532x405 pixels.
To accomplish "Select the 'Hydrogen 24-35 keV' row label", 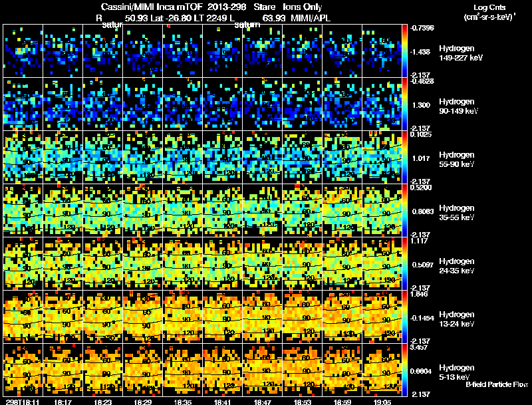I will click(x=457, y=266).
